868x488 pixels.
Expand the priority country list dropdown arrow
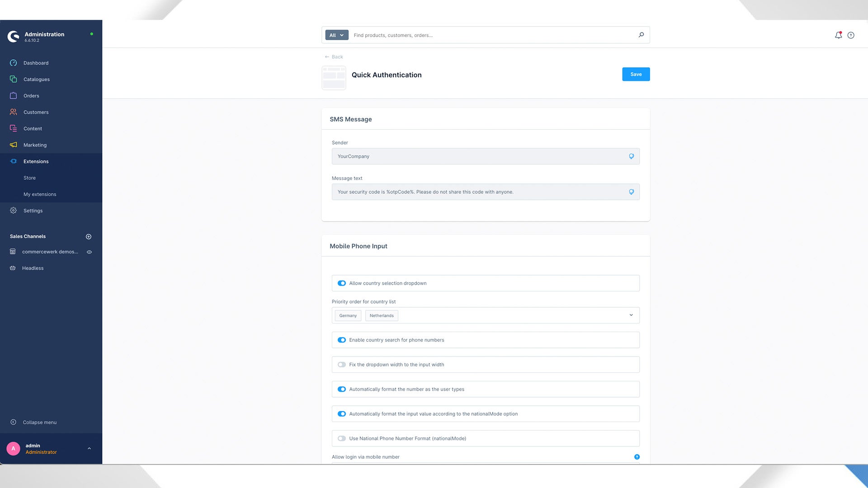pyautogui.click(x=631, y=315)
